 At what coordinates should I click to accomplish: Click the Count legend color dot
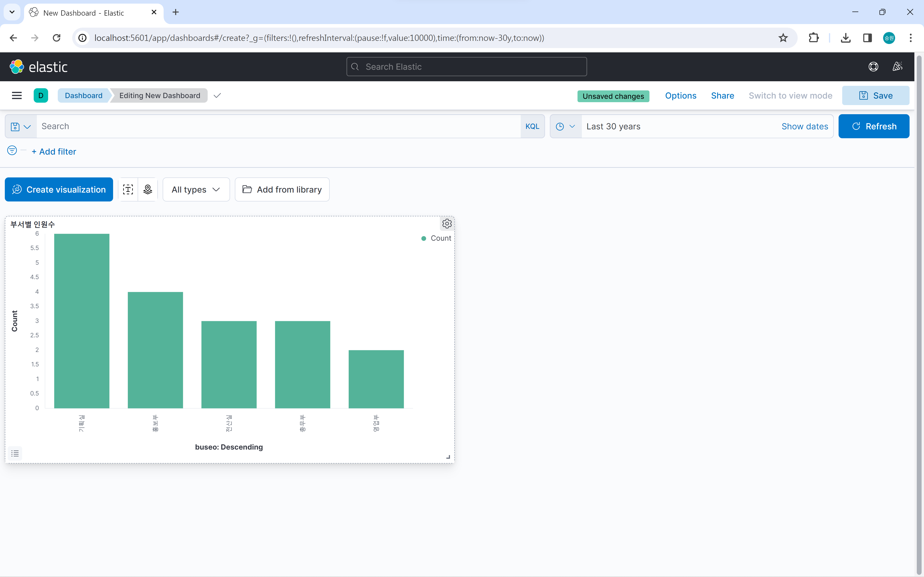pos(423,238)
